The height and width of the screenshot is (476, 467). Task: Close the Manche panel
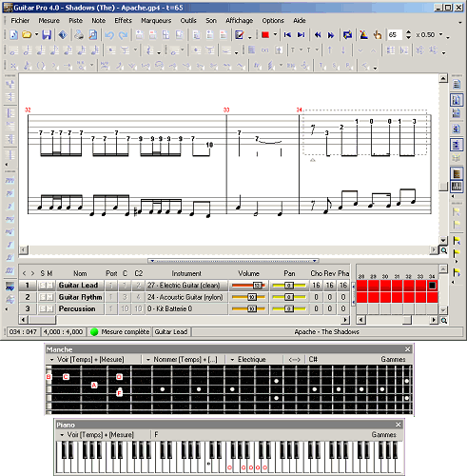click(408, 349)
